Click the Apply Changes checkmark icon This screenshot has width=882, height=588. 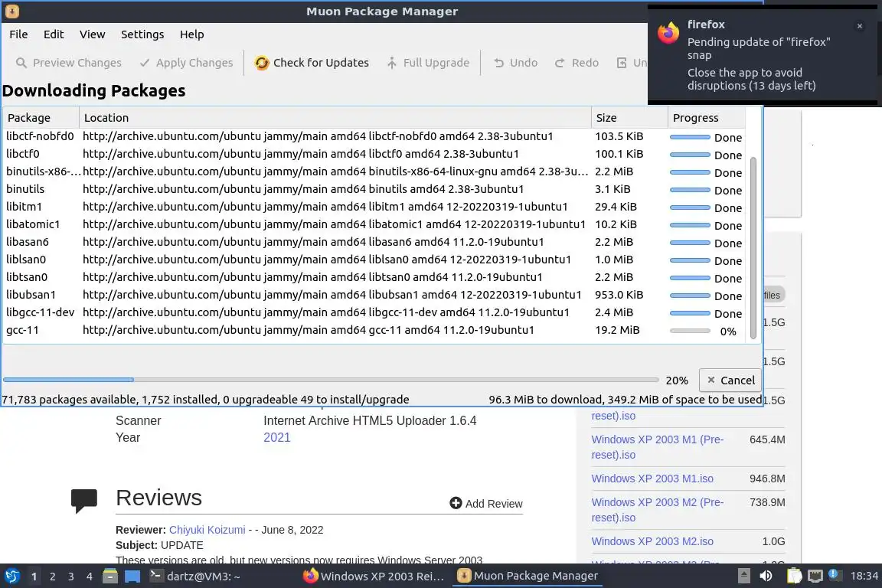pos(145,63)
